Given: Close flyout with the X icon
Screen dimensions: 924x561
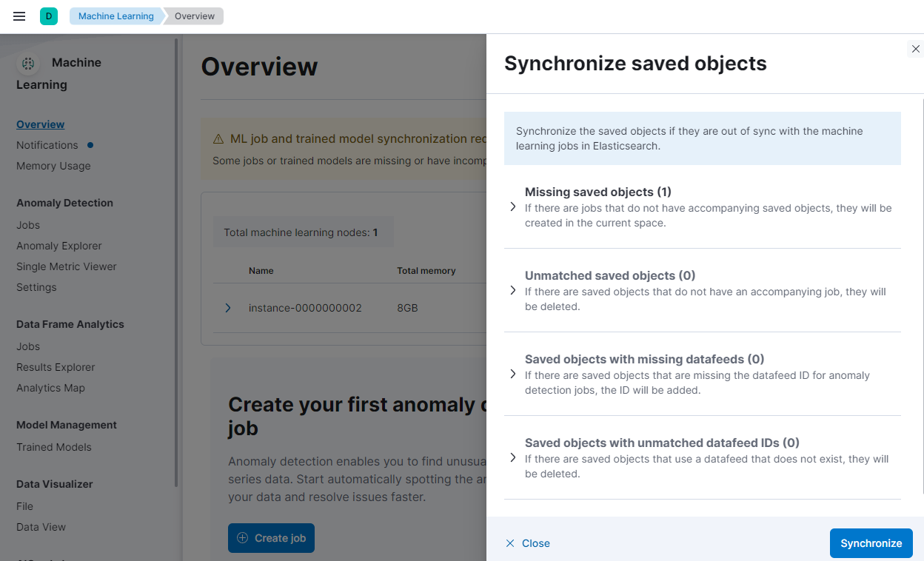Looking at the screenshot, I should (x=916, y=49).
